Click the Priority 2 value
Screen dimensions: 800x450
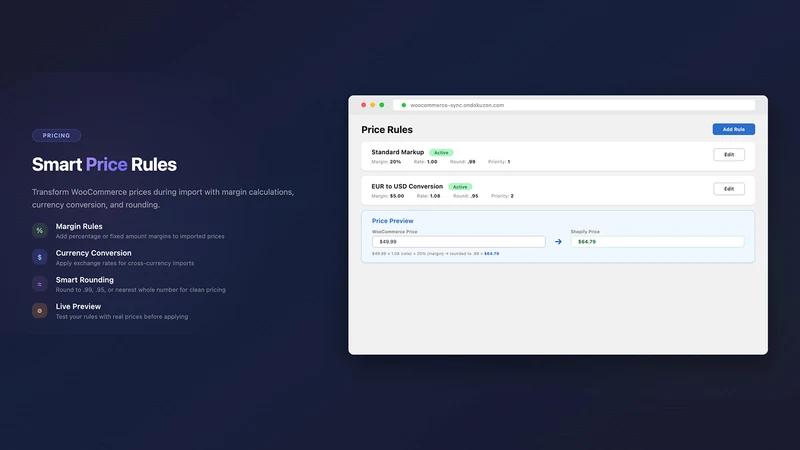(x=512, y=196)
